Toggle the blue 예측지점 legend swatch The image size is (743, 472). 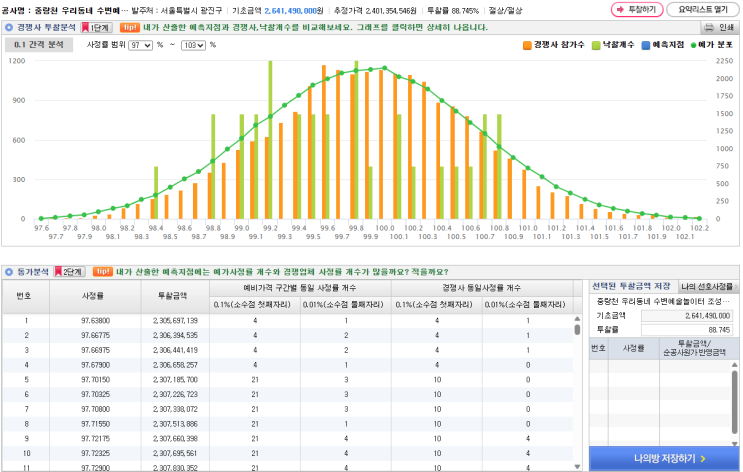(645, 45)
